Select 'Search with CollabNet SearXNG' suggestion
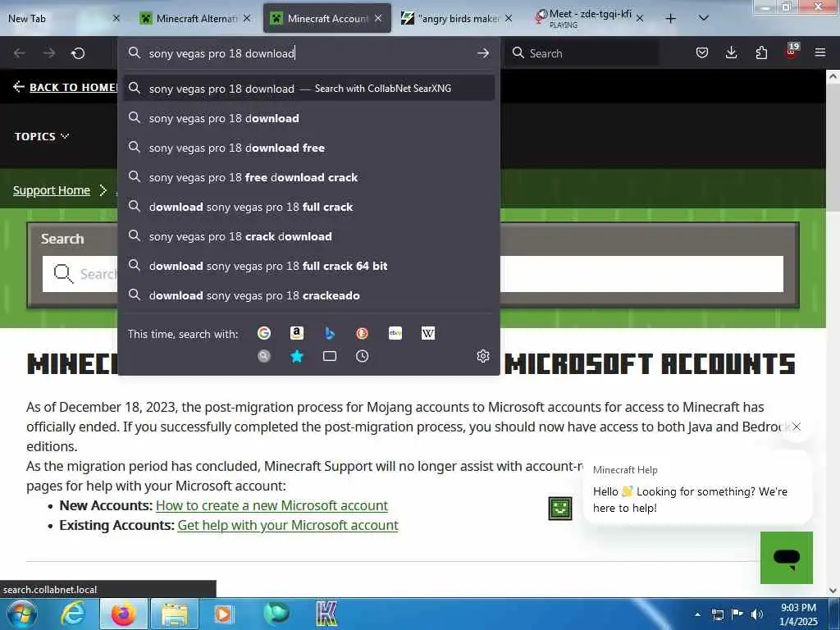Viewport: 840px width, 630px height. (x=308, y=88)
